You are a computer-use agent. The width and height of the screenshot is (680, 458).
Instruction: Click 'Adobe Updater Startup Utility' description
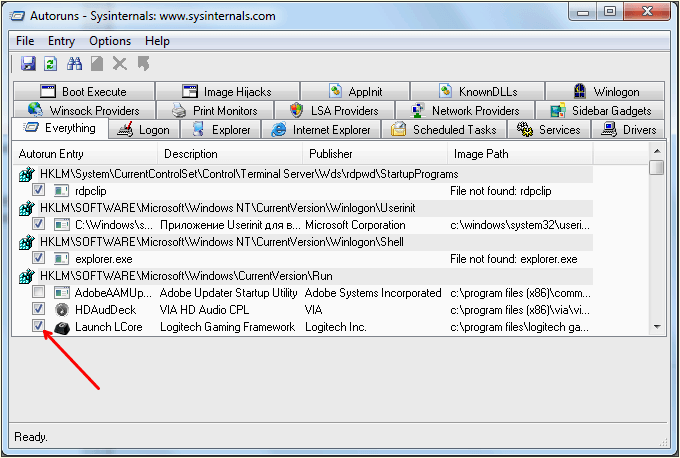point(229,293)
